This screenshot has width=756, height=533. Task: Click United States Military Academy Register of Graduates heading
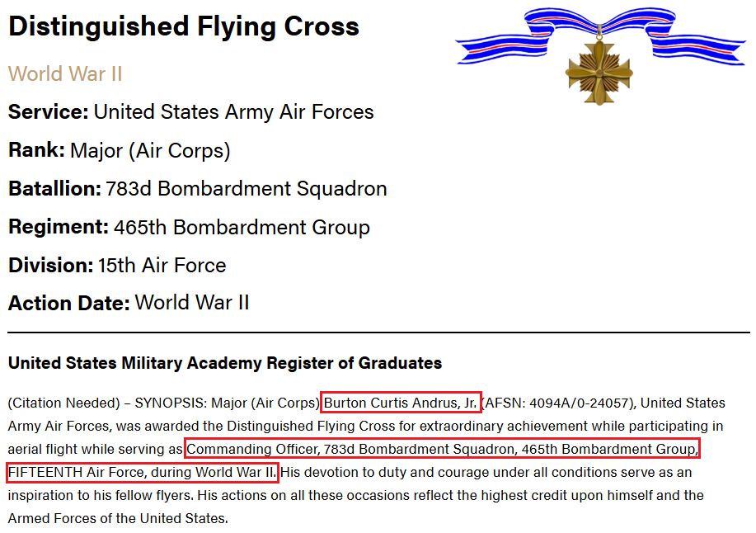(225, 363)
